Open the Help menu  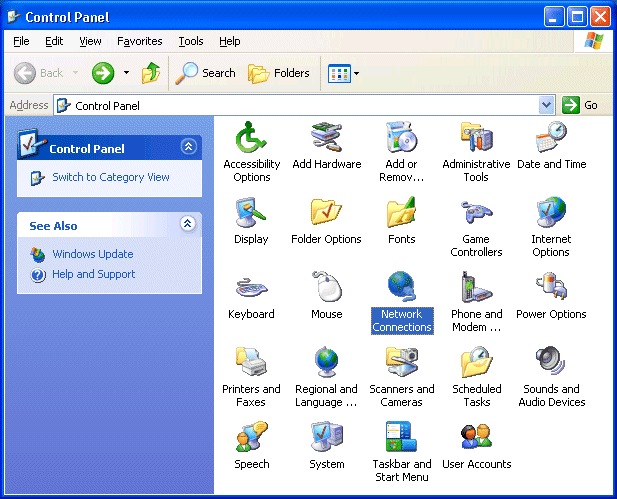(230, 41)
